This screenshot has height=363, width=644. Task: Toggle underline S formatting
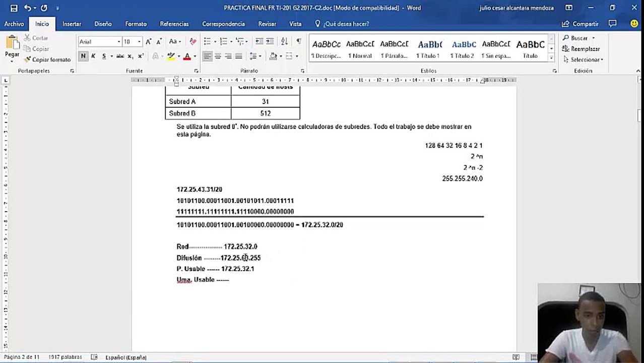point(104,56)
